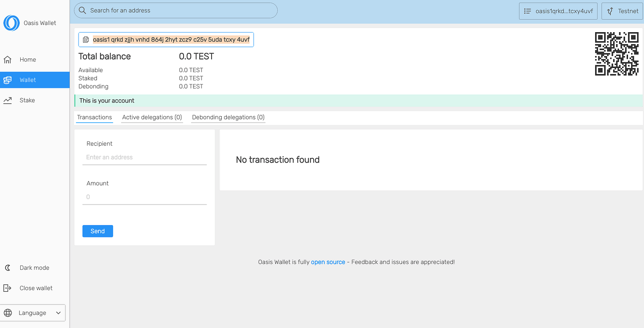Open the Language dropdown
The width and height of the screenshot is (644, 328).
click(33, 313)
